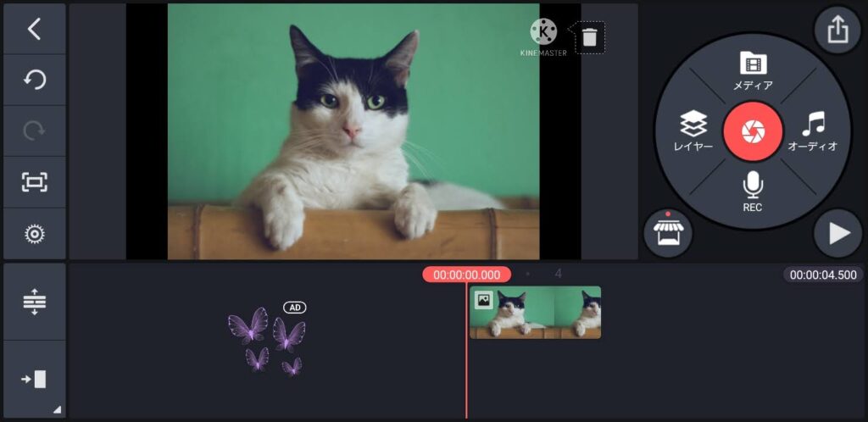Select the cat clip on timeline
Image resolution: width=868 pixels, height=422 pixels.
pos(536,313)
